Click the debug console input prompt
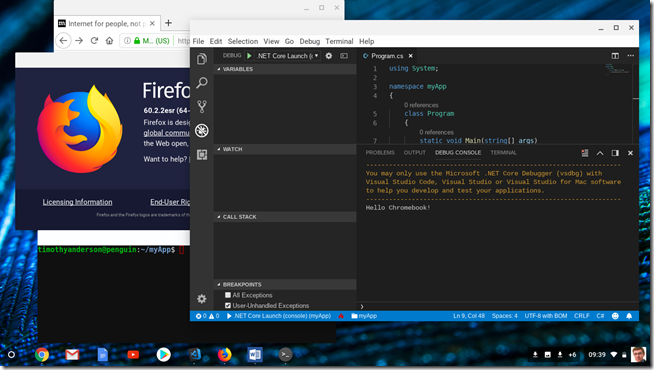This screenshot has height=370, width=654. (x=497, y=306)
